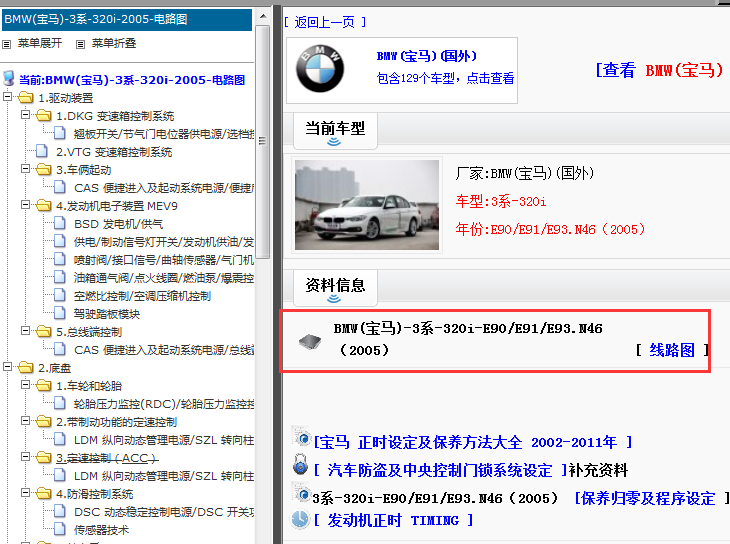
Task: Collapse the 4.防滑控制系统 node
Action: [x=26, y=493]
